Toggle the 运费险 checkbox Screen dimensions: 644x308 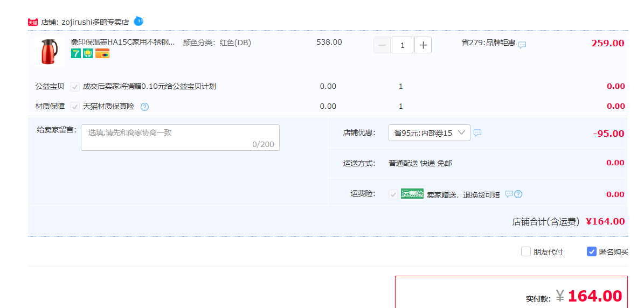[x=393, y=194]
